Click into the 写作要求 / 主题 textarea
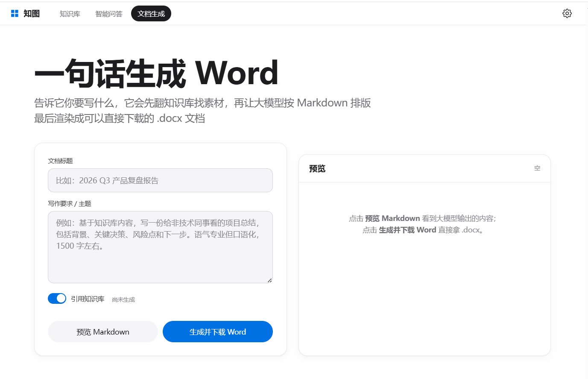 click(x=160, y=247)
